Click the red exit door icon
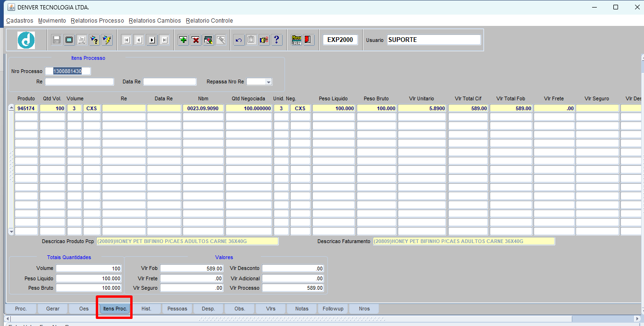This screenshot has height=326, width=644. (x=309, y=40)
